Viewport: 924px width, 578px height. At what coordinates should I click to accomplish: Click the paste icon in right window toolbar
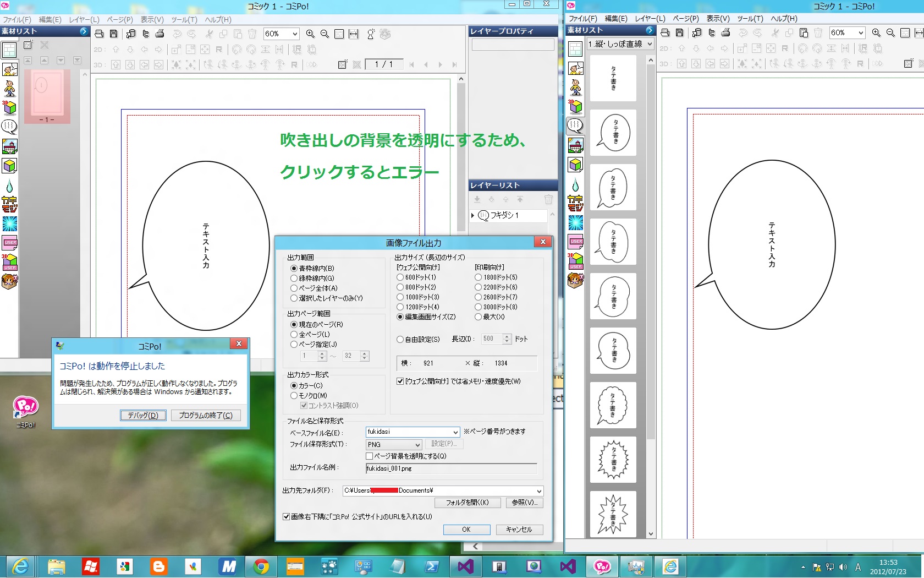click(804, 33)
